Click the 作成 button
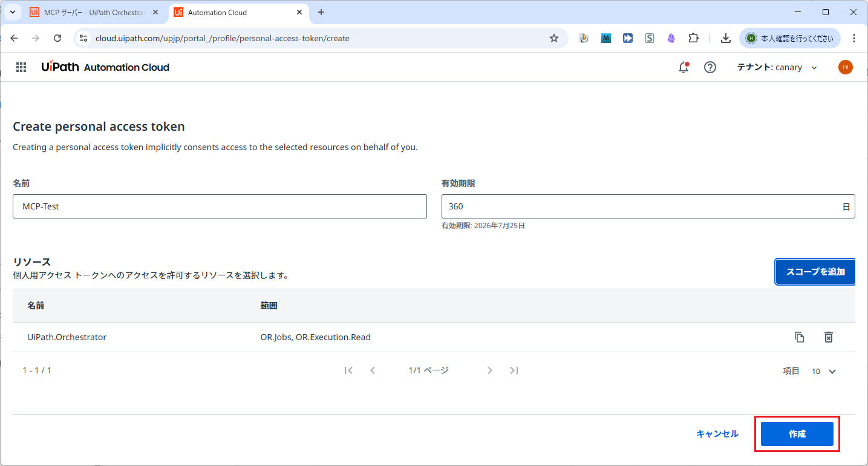 (x=797, y=434)
